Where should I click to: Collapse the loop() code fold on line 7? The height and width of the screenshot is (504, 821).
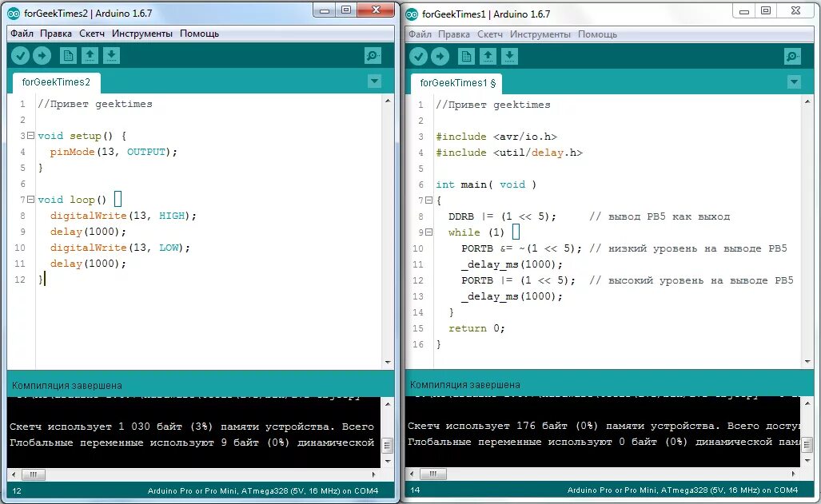click(30, 200)
